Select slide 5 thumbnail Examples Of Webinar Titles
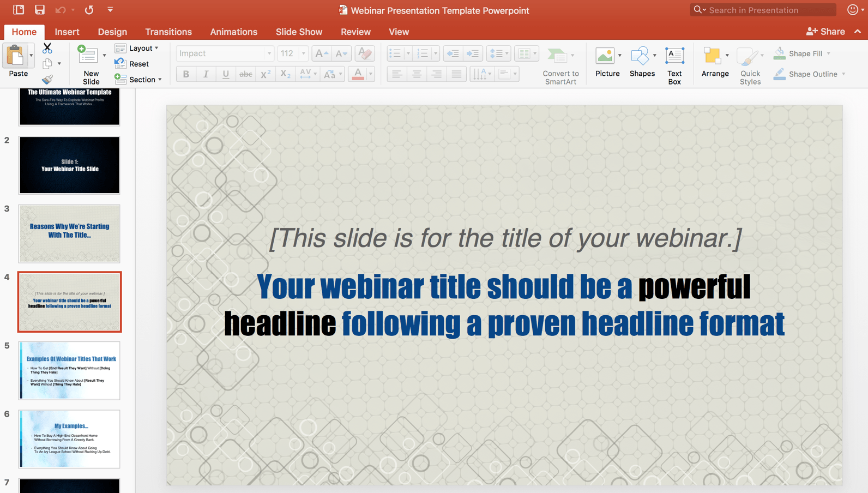Image resolution: width=868 pixels, height=493 pixels. point(69,370)
